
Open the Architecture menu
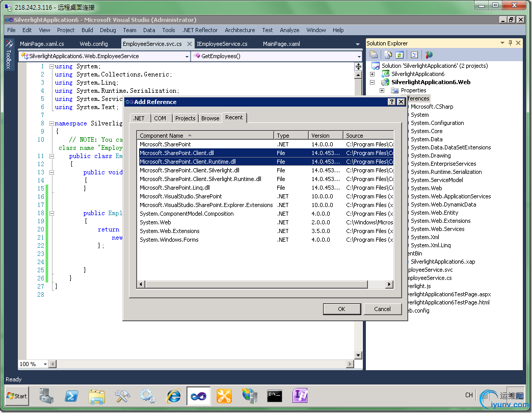(x=240, y=30)
